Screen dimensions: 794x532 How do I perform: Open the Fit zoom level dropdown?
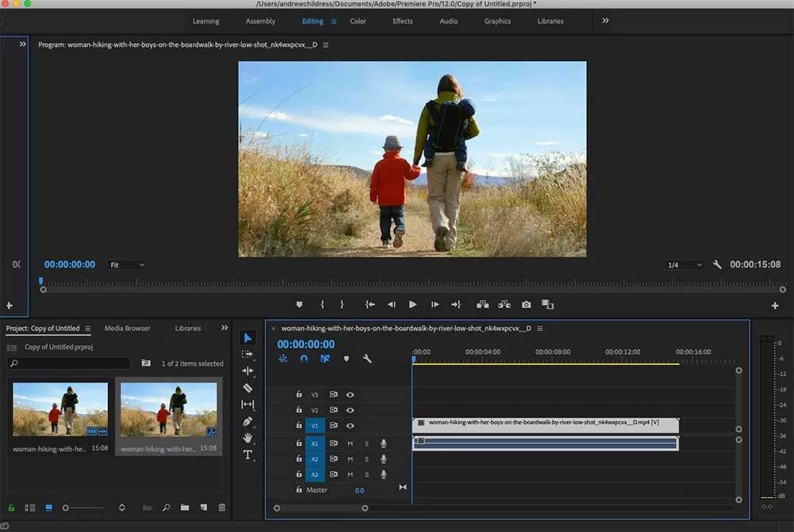pos(127,265)
